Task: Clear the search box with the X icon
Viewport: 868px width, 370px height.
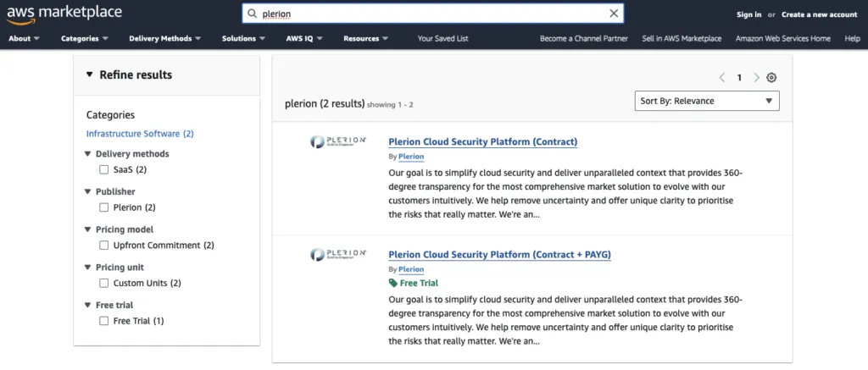Action: click(614, 14)
